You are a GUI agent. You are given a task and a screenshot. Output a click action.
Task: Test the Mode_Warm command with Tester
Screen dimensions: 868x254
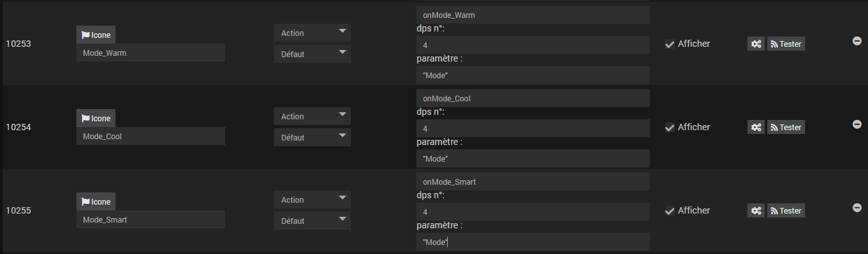[786, 44]
